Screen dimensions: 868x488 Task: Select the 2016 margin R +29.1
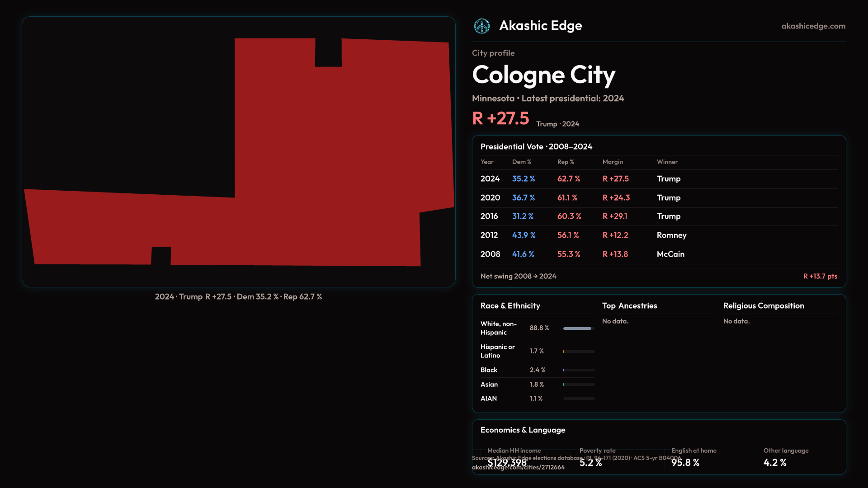[615, 216]
